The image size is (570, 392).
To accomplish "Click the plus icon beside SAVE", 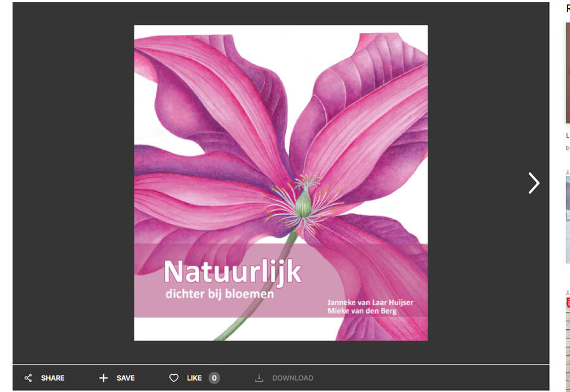I will pos(103,378).
